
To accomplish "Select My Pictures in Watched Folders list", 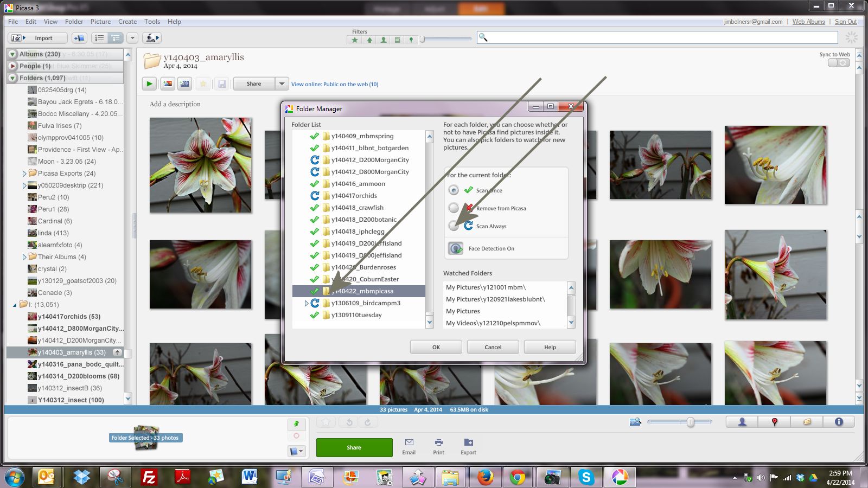I will click(x=463, y=311).
